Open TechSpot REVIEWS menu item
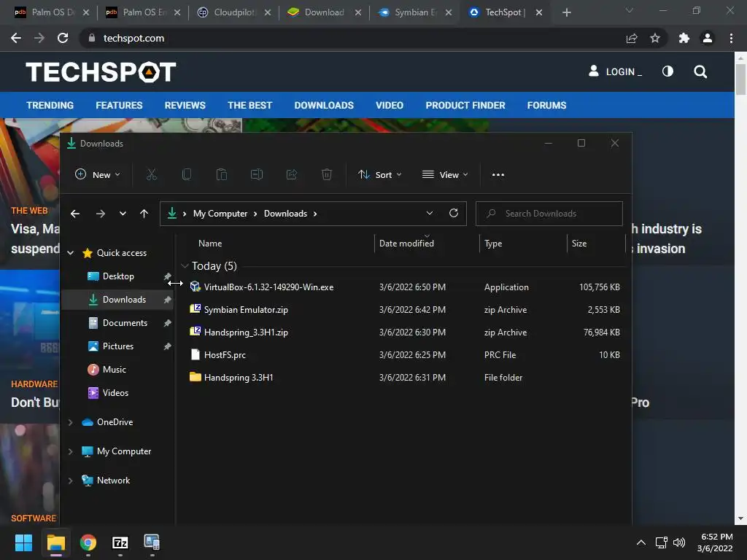747x560 pixels. [185, 105]
